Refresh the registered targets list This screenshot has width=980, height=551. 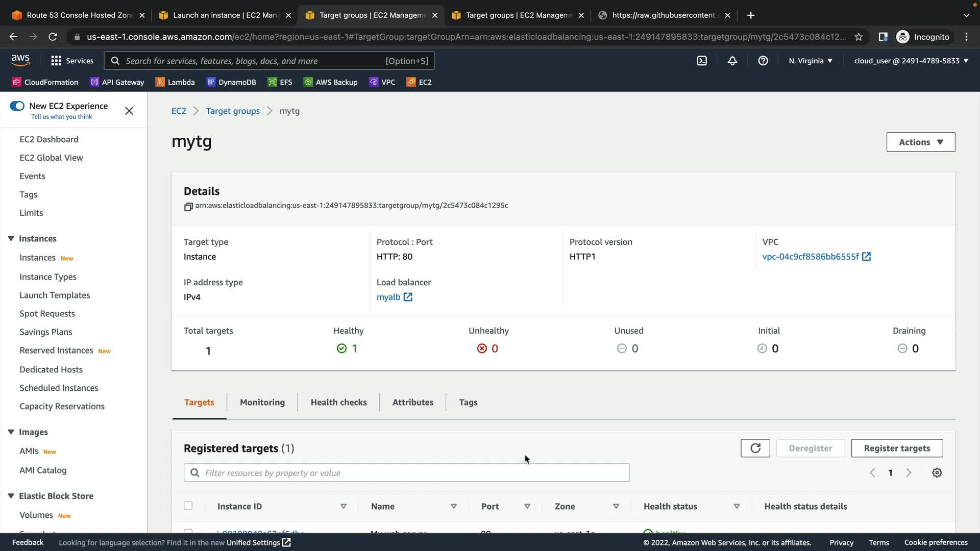click(x=755, y=448)
